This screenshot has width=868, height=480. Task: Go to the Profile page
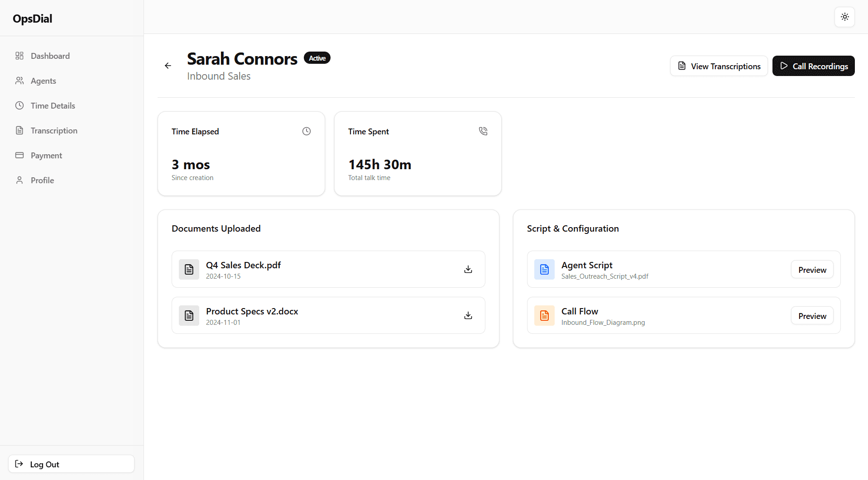click(x=42, y=180)
